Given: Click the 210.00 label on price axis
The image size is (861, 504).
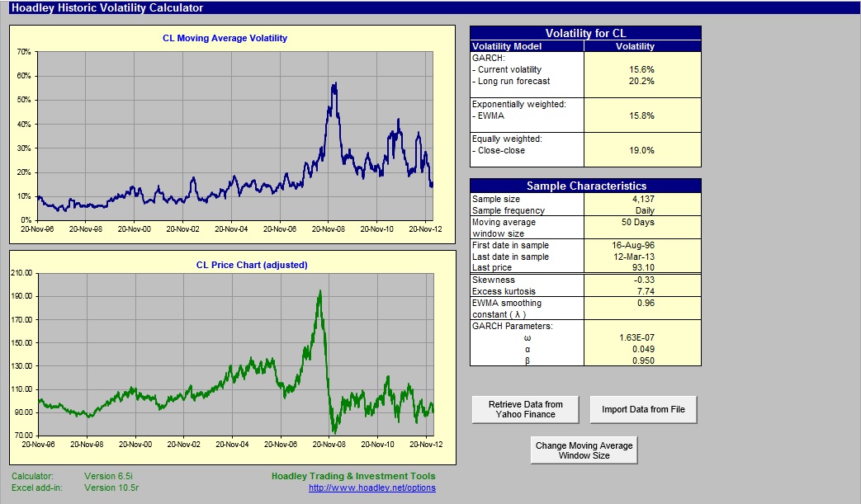Looking at the screenshot, I should (22, 272).
